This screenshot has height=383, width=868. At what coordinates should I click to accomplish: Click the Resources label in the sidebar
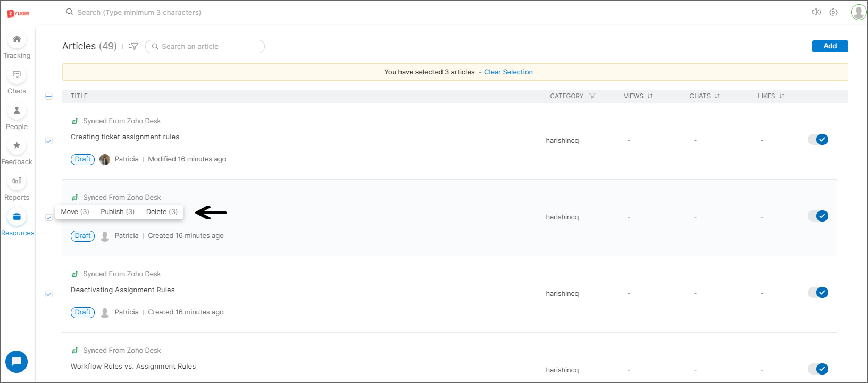coord(18,233)
